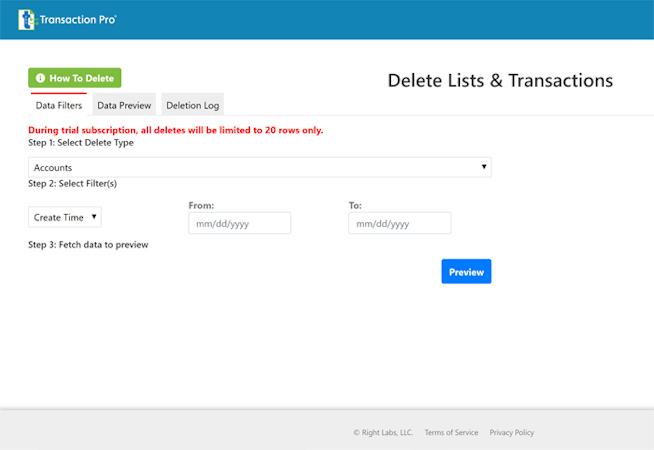The width and height of the screenshot is (654, 450).
Task: Switch to the Data Preview tab
Action: tap(124, 105)
